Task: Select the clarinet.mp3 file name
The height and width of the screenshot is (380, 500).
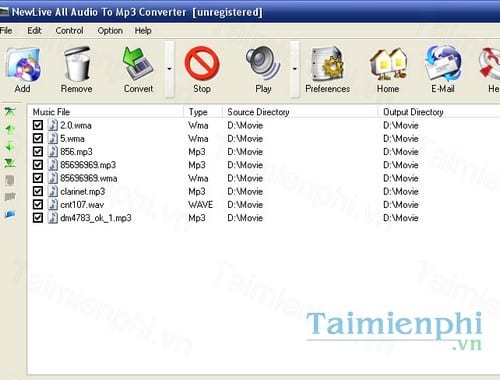Action: click(x=83, y=191)
